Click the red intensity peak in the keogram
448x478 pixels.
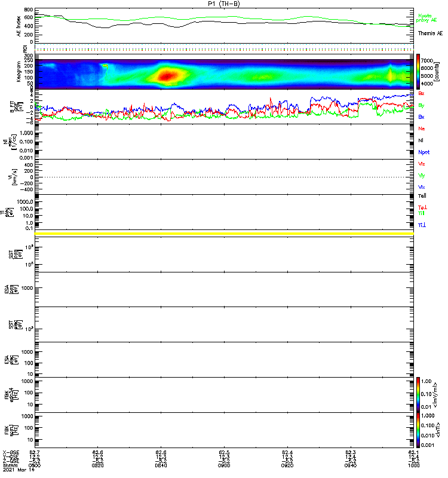click(x=167, y=76)
